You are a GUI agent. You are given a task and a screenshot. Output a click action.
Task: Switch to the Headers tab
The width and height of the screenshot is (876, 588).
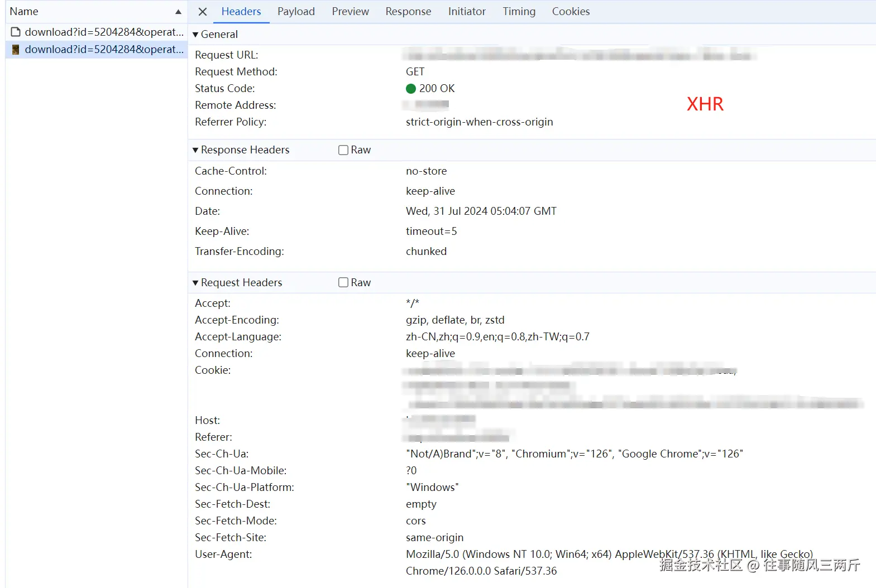[x=241, y=12]
